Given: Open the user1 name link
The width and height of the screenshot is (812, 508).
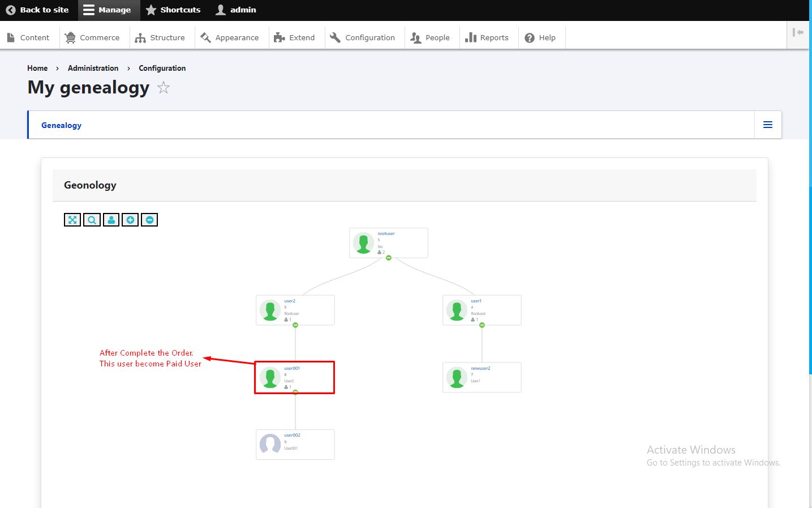Looking at the screenshot, I should 476,301.
